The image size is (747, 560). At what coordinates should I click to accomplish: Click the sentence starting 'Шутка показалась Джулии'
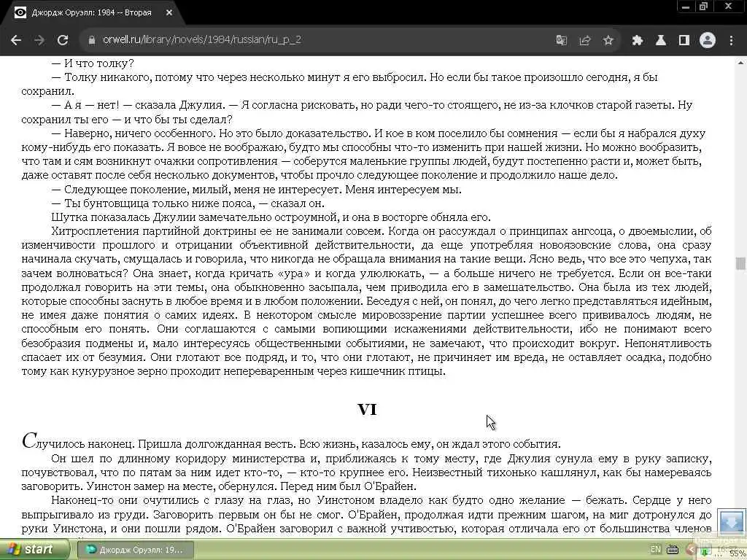click(271, 217)
